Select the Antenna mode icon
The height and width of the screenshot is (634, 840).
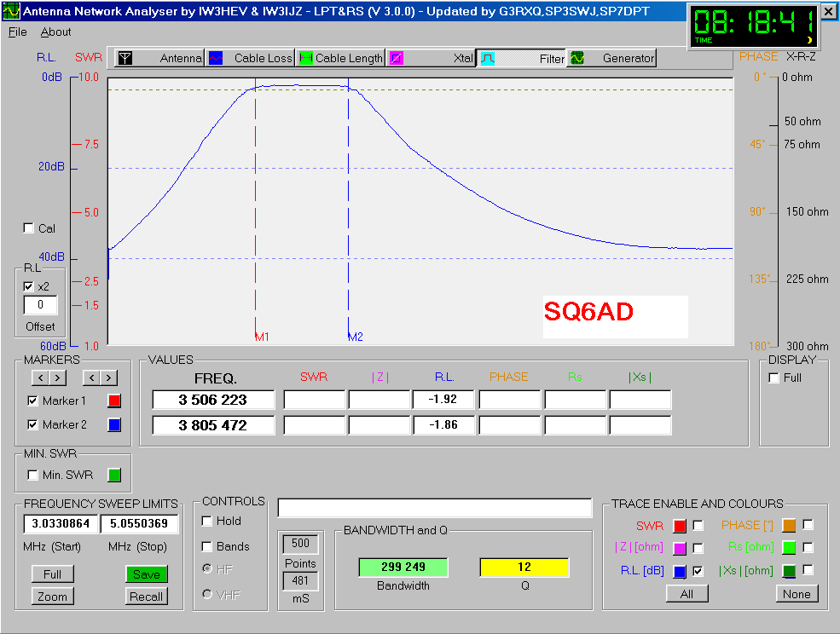pyautogui.click(x=125, y=58)
